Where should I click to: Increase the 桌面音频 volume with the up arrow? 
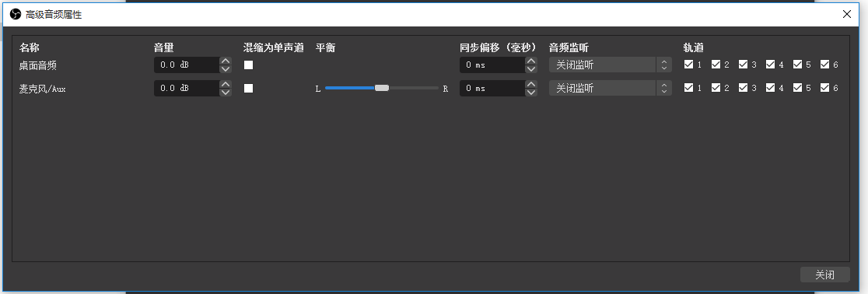[226, 61]
